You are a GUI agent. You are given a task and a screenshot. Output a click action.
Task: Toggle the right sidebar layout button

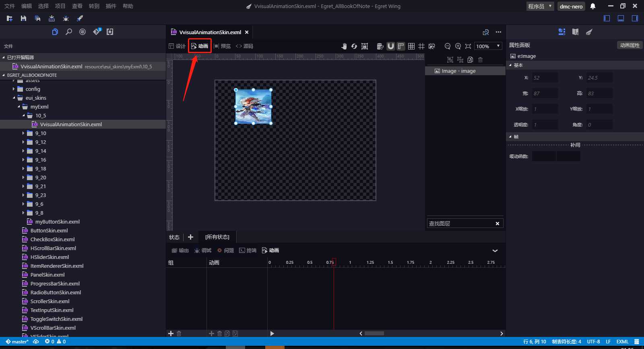click(x=635, y=18)
